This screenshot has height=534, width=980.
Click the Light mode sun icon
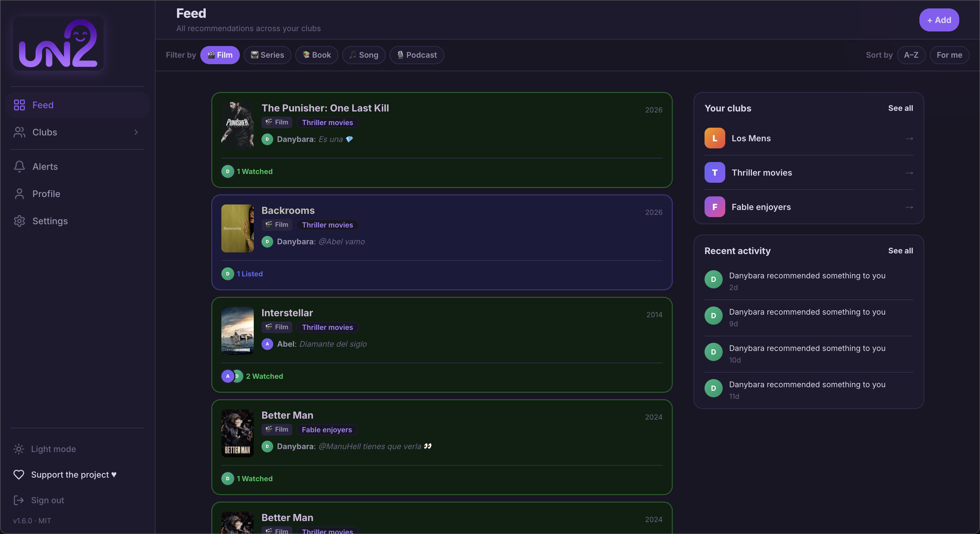coord(19,449)
